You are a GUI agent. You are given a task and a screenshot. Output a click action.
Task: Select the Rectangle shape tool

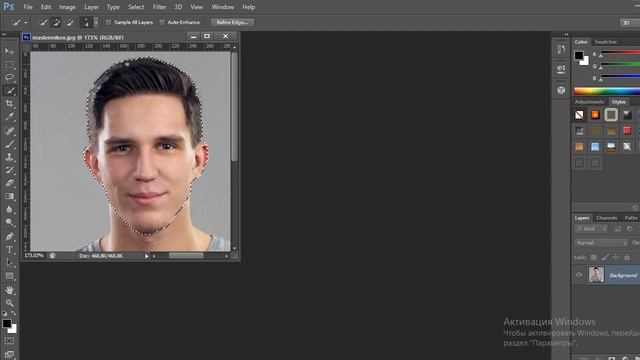pyautogui.click(x=9, y=276)
